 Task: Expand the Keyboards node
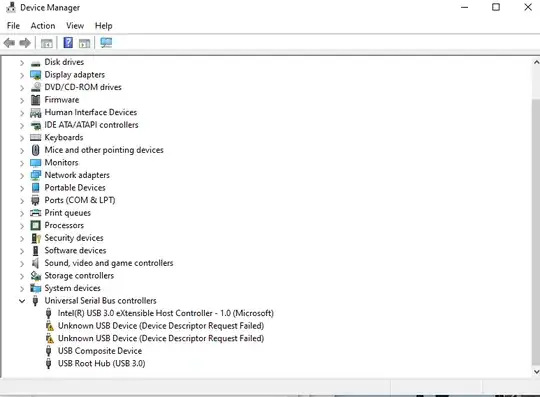pyautogui.click(x=22, y=138)
